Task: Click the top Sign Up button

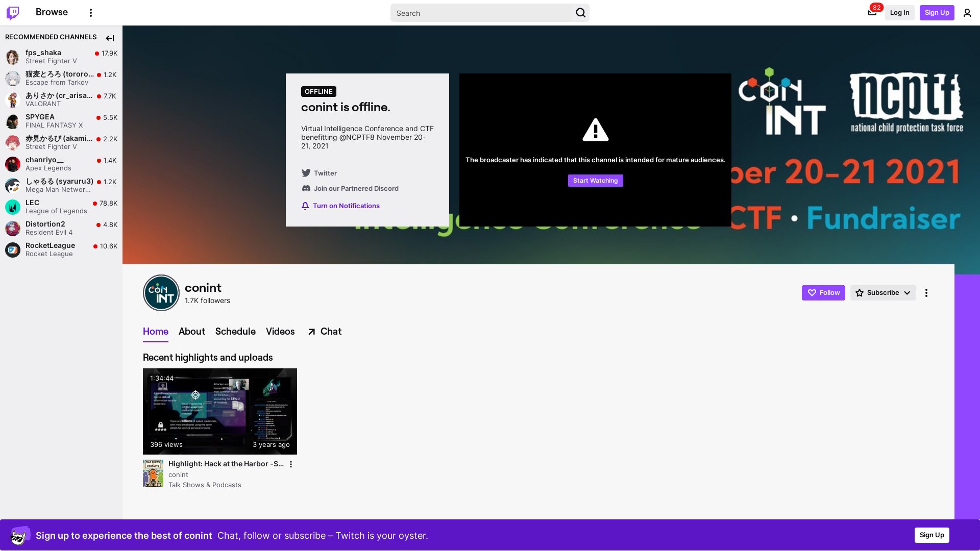Action: pos(937,13)
